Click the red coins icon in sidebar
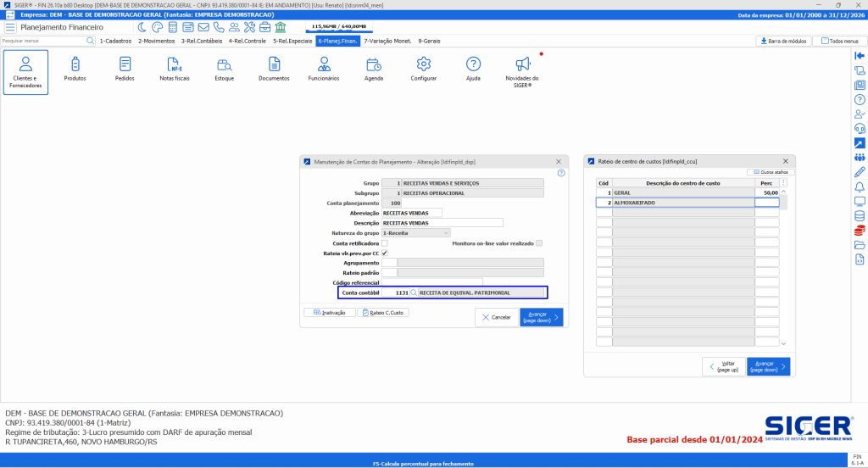Viewport: 868px width, 468px height. (860, 231)
